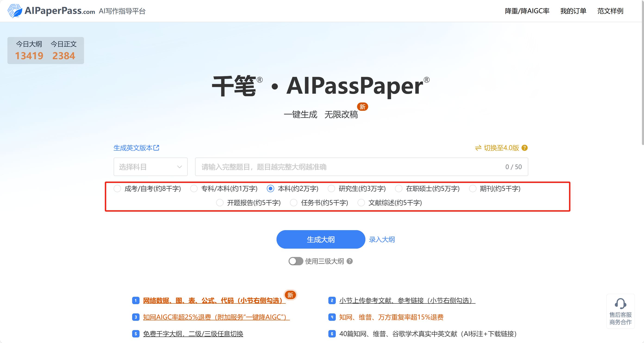The image size is (644, 343).
Task: Click the swap arrows icon before 切换至4.0版
Action: point(478,148)
